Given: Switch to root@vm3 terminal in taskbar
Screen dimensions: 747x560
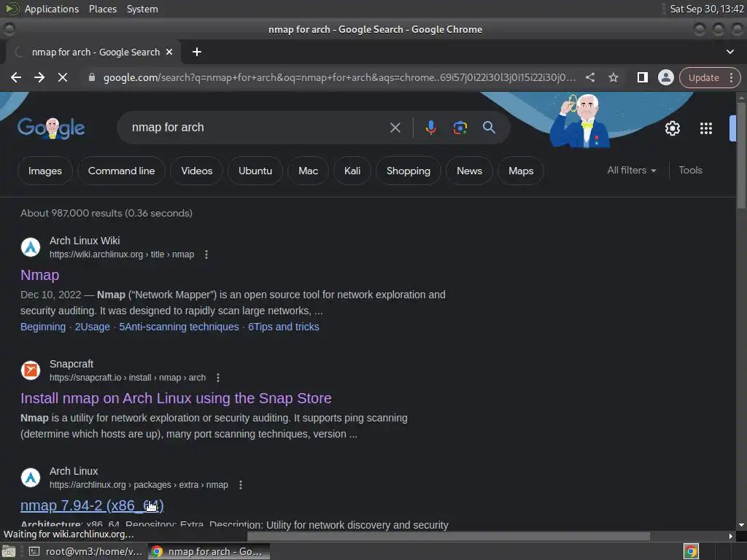Looking at the screenshot, I should (x=88, y=551).
